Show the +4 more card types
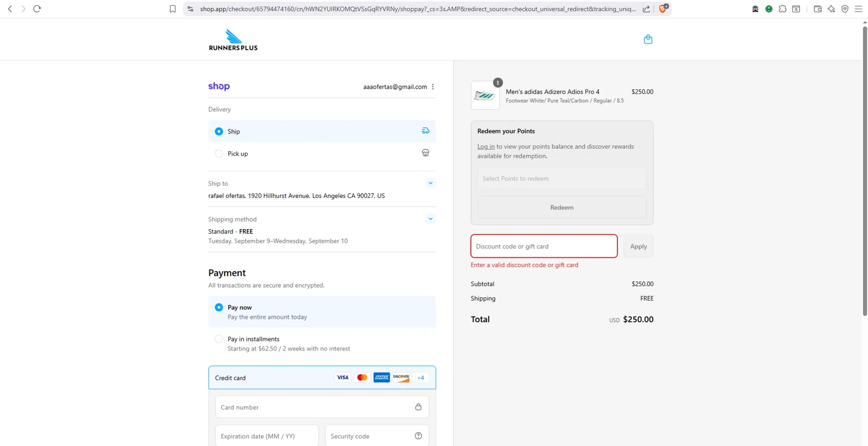The image size is (868, 446). [x=421, y=377]
